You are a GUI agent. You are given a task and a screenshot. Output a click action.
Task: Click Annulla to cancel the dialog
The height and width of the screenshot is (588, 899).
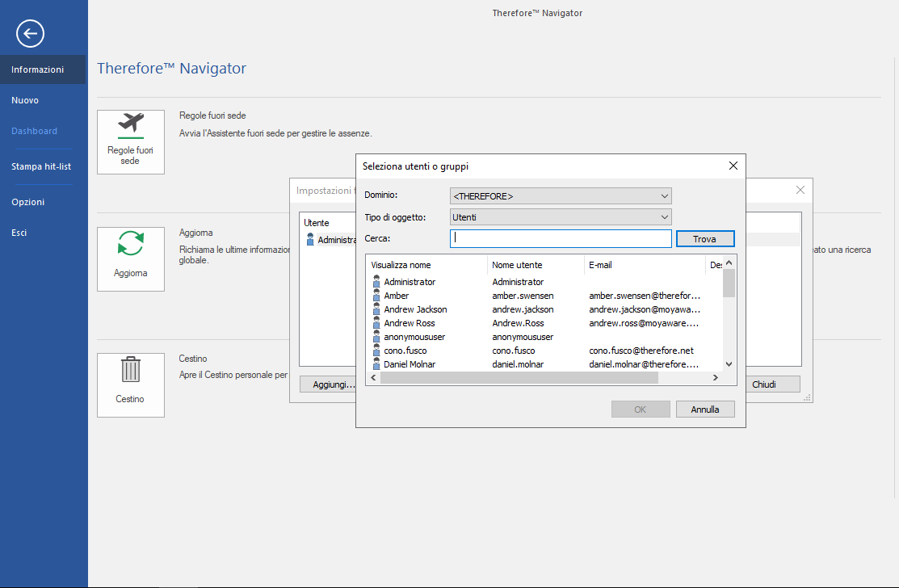pyautogui.click(x=704, y=409)
